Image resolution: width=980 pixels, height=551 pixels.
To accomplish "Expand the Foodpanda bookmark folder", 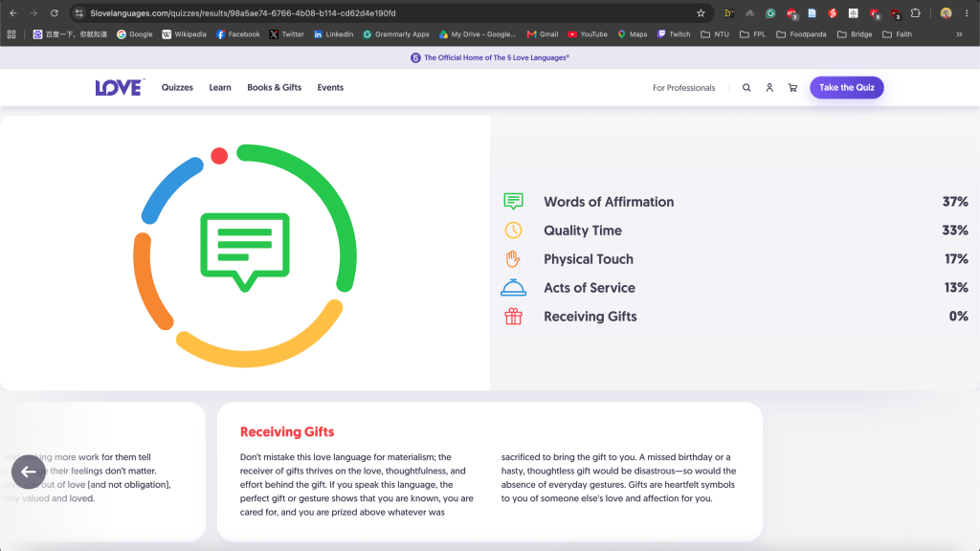I will [x=801, y=34].
